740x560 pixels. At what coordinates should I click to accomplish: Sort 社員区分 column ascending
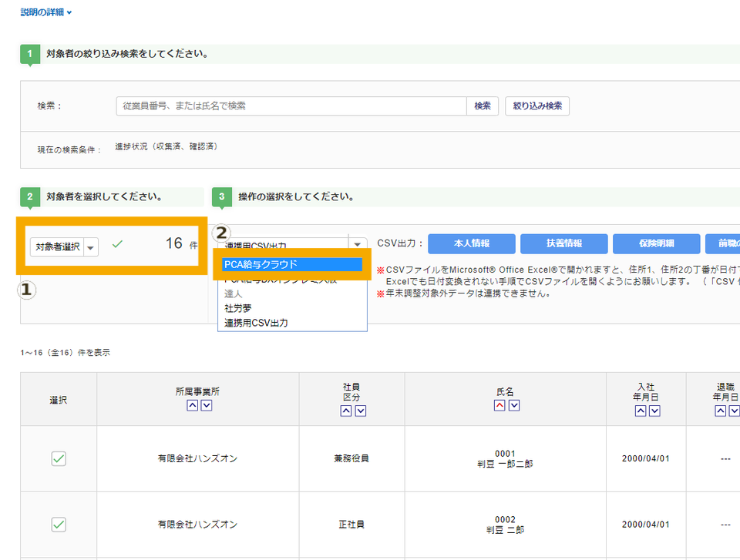coord(346,411)
